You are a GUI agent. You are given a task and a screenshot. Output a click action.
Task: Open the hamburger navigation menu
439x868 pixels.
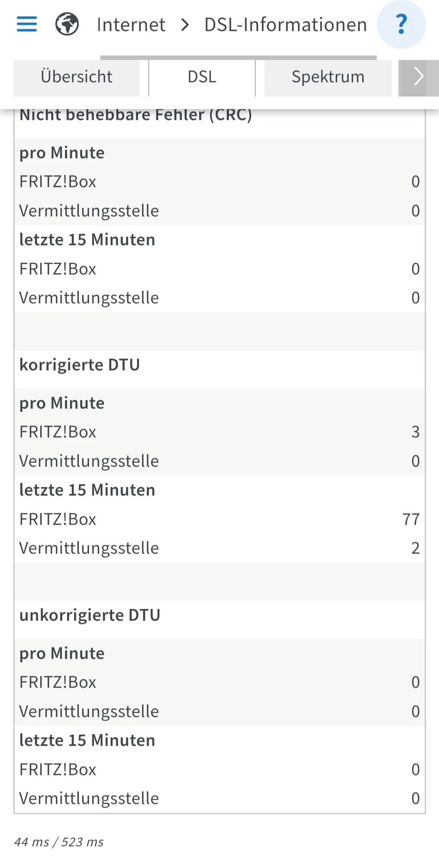pos(27,24)
